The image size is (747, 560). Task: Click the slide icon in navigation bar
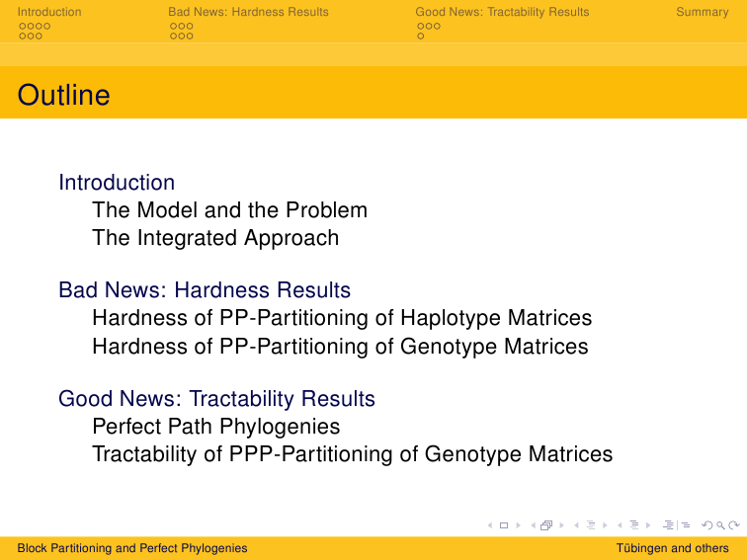[x=504, y=525]
